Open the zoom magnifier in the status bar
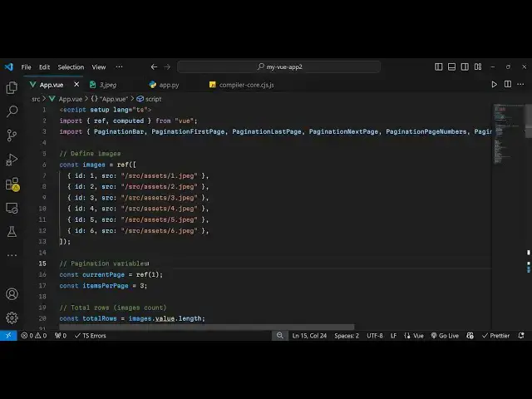 click(x=280, y=336)
